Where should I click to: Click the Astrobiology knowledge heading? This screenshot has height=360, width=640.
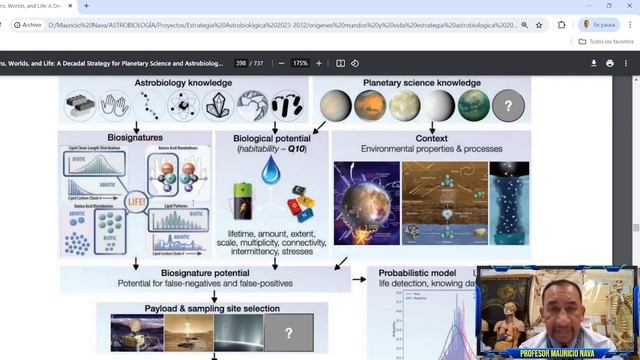(x=183, y=83)
